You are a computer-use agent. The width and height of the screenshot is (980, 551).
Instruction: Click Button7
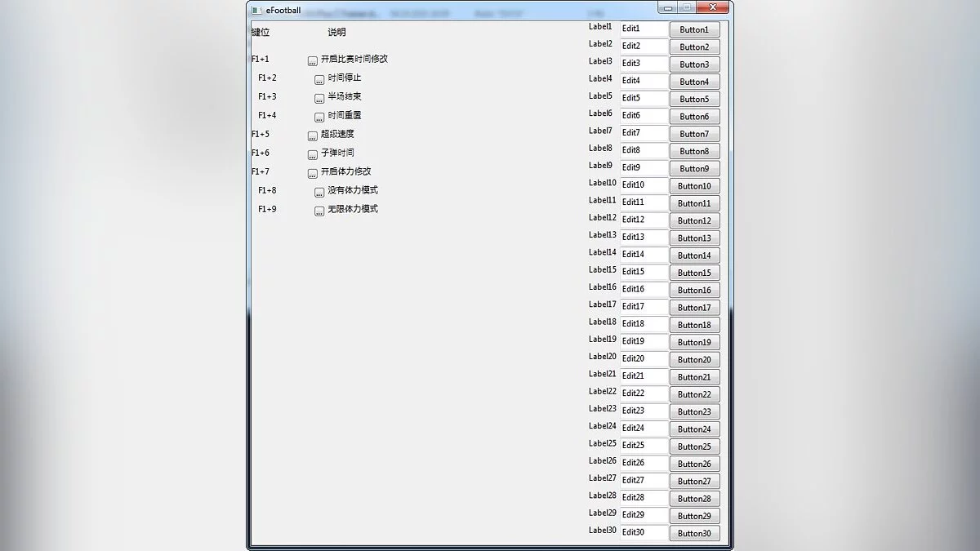[695, 134]
